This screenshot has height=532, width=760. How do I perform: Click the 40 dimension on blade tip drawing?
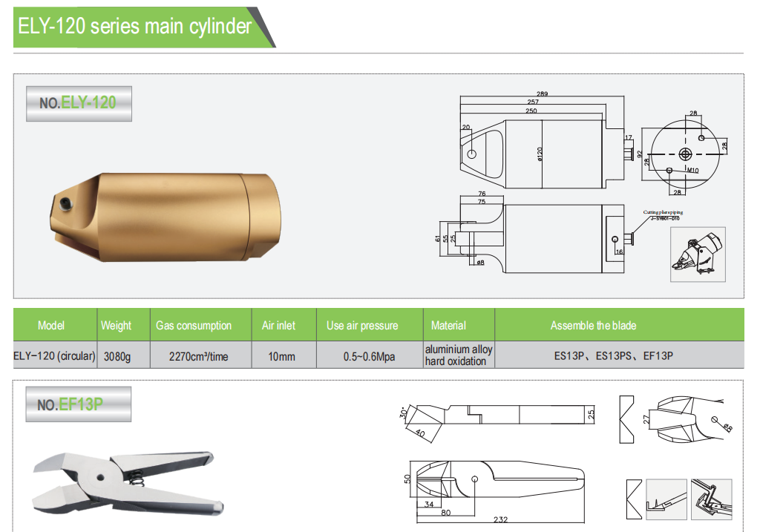click(420, 433)
